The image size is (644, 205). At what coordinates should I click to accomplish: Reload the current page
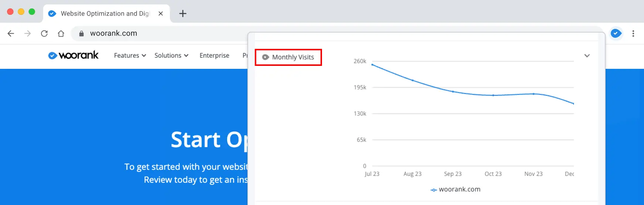click(44, 33)
